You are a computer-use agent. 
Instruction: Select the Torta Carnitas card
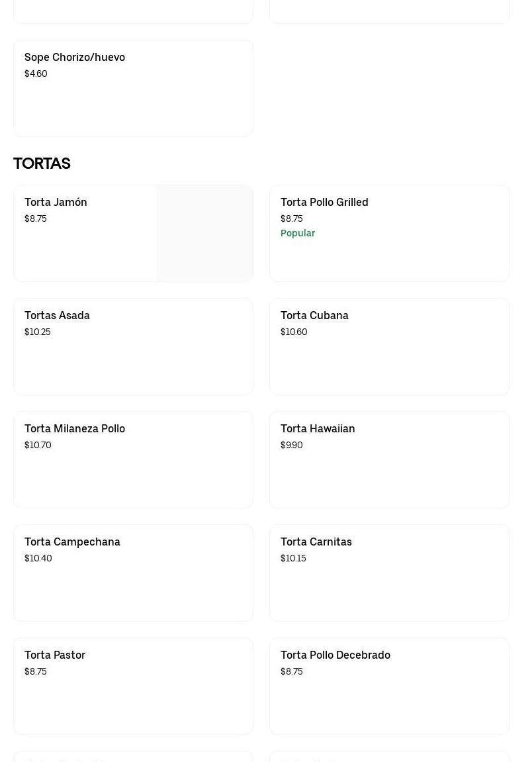point(389,573)
